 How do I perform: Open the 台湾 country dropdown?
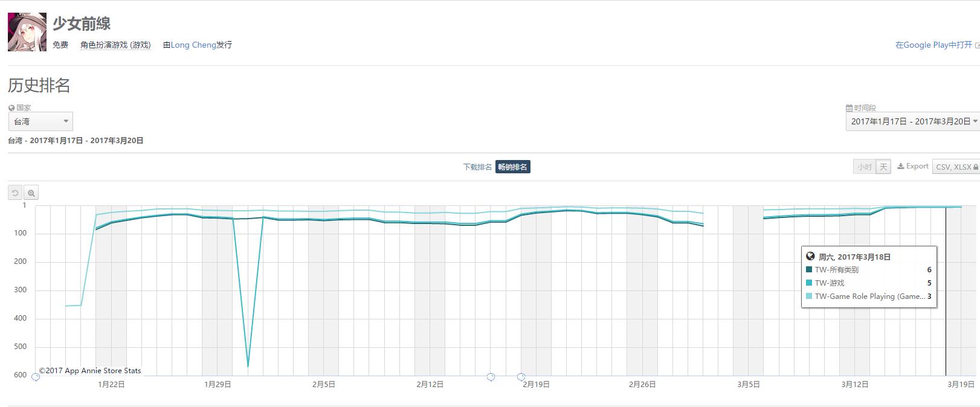[40, 121]
